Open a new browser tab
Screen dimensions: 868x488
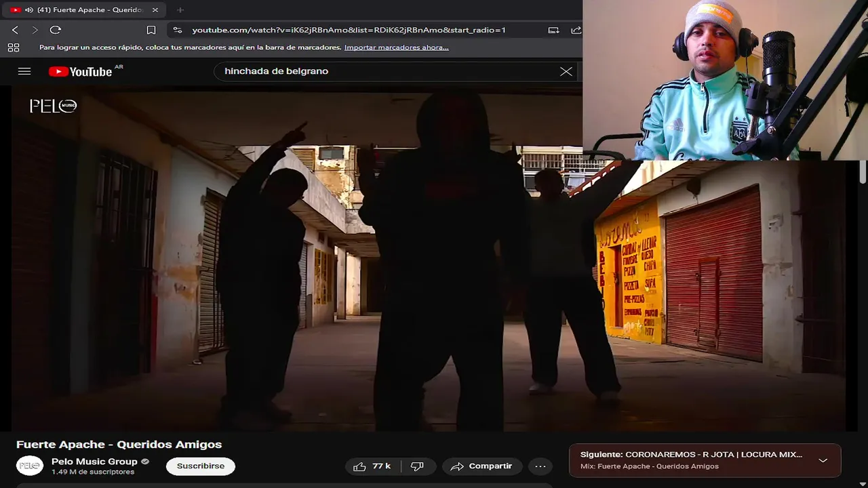[180, 10]
